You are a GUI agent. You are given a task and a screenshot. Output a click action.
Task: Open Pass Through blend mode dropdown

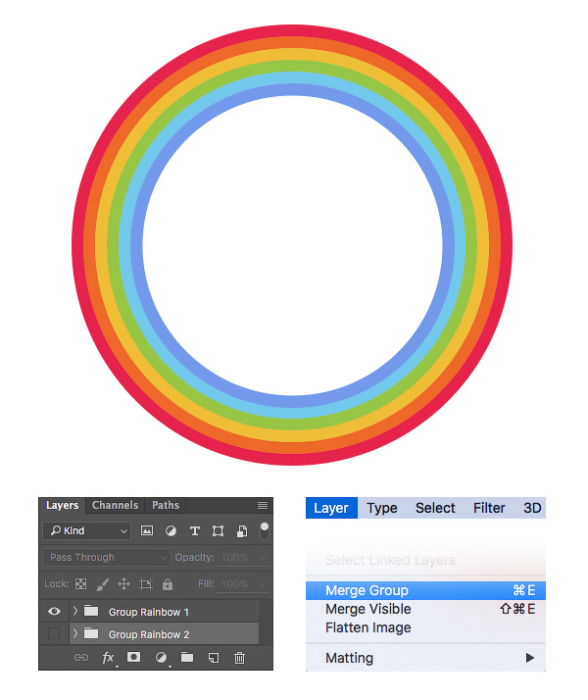[x=107, y=557]
